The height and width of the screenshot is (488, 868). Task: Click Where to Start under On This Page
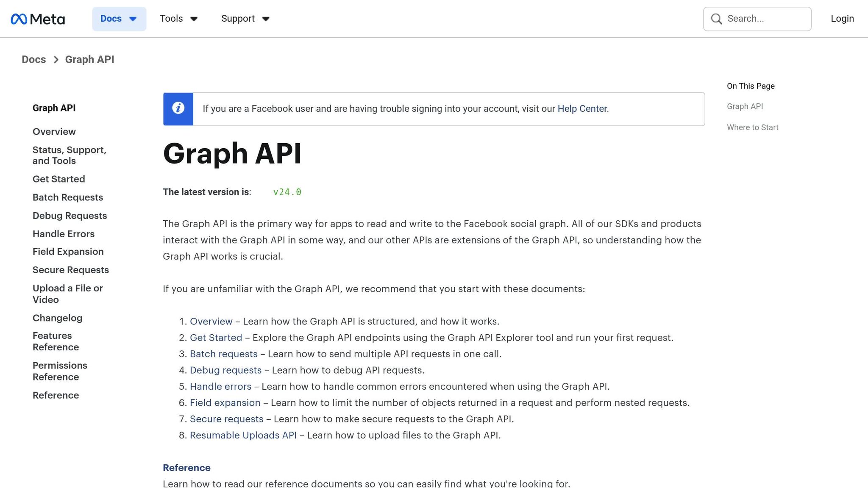752,127
